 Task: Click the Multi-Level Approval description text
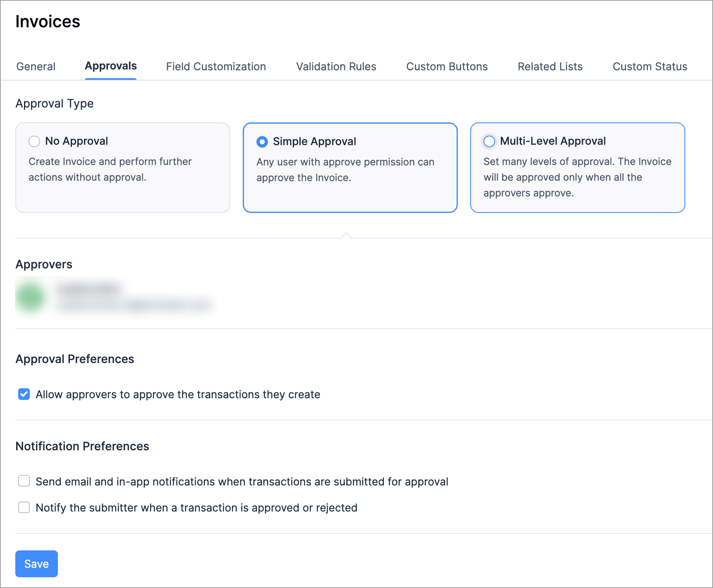pyautogui.click(x=577, y=177)
